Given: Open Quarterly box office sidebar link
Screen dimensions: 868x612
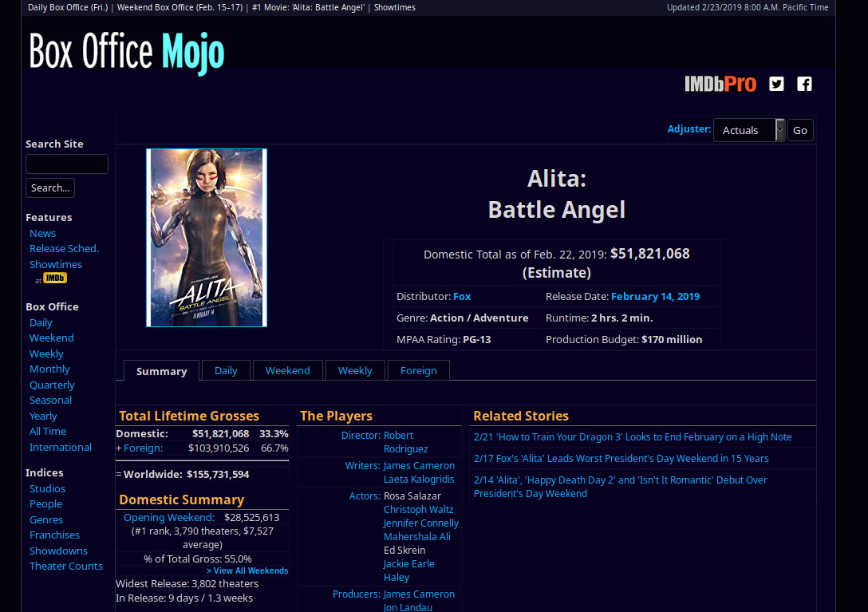Looking at the screenshot, I should 52,385.
